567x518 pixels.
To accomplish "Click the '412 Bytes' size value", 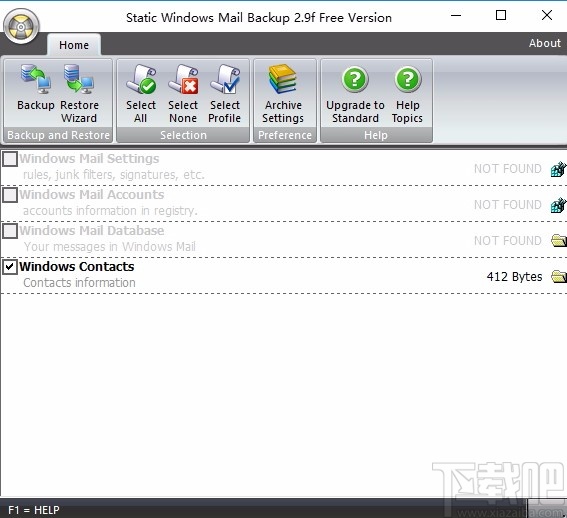I will [514, 277].
